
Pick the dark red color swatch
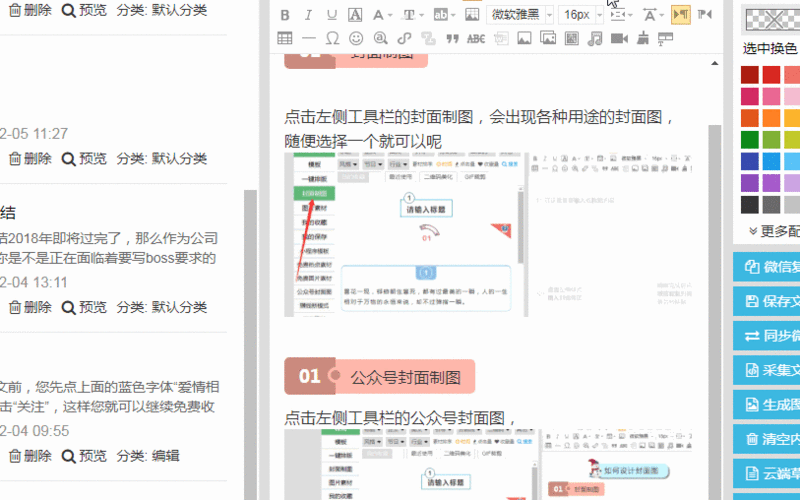pyautogui.click(x=749, y=75)
